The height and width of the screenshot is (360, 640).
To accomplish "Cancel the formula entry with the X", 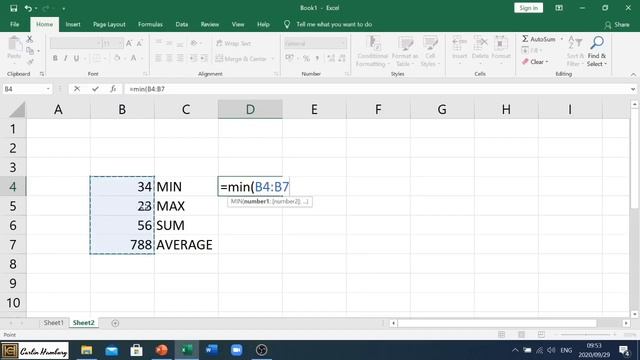I will (x=77, y=89).
